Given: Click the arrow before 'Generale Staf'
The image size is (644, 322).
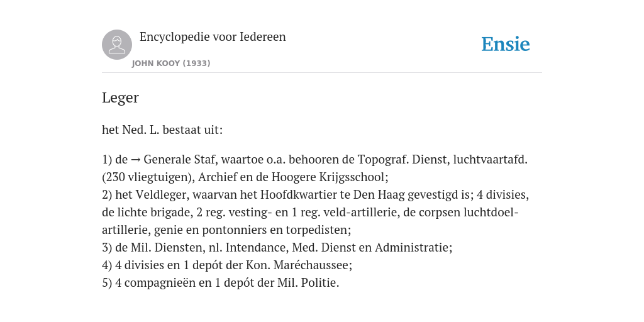Looking at the screenshot, I should [136, 159].
